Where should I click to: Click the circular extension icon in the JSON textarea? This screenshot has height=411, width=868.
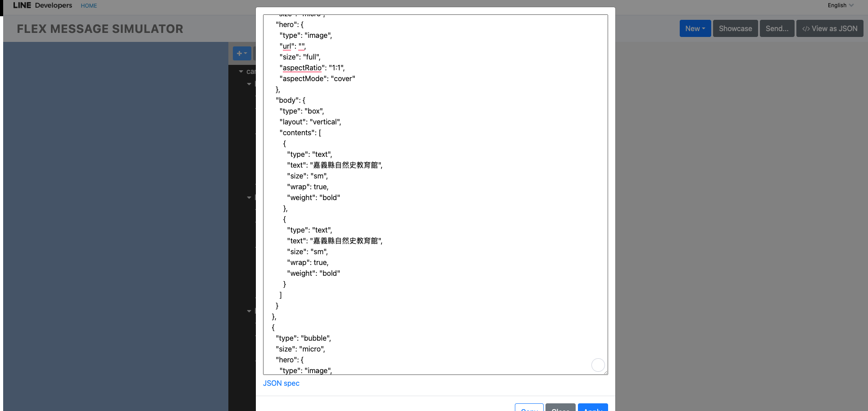[x=598, y=365]
